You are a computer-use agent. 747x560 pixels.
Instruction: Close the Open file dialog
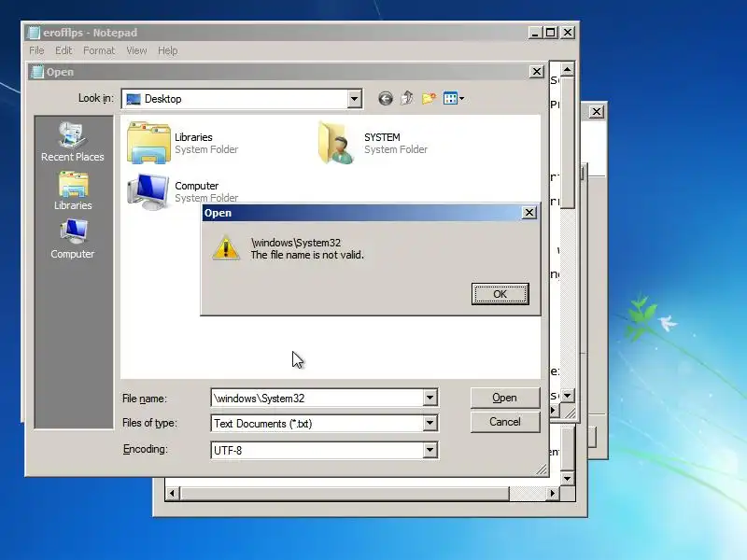pos(536,72)
